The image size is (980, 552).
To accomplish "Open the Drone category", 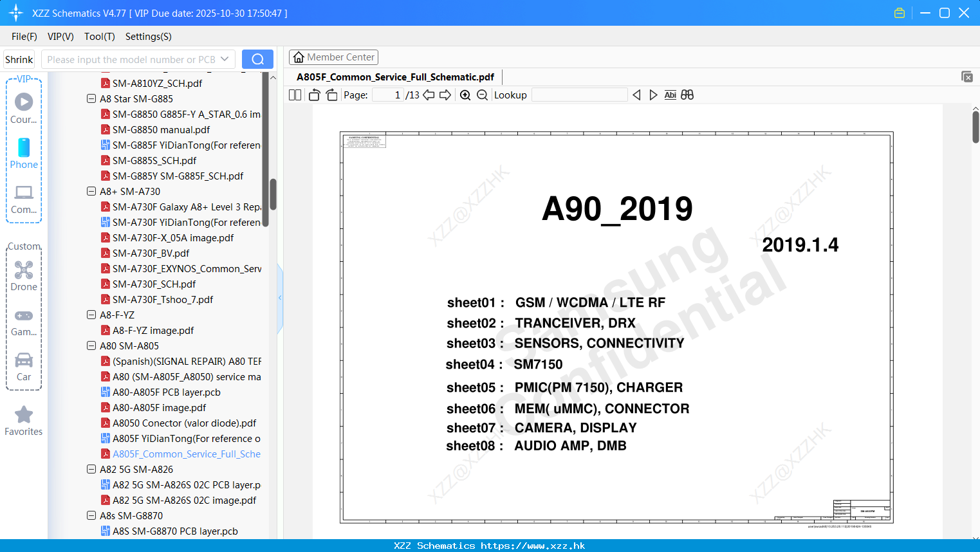I will (24, 276).
